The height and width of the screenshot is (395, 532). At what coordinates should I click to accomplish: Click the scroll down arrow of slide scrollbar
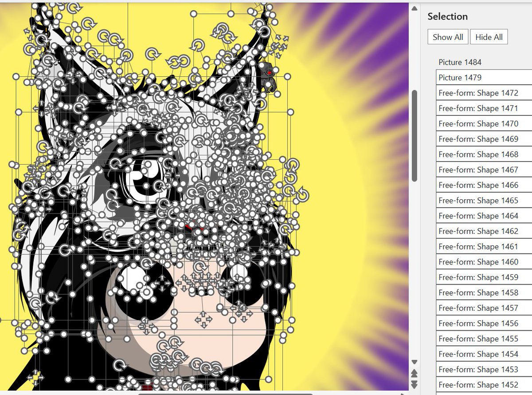click(415, 362)
